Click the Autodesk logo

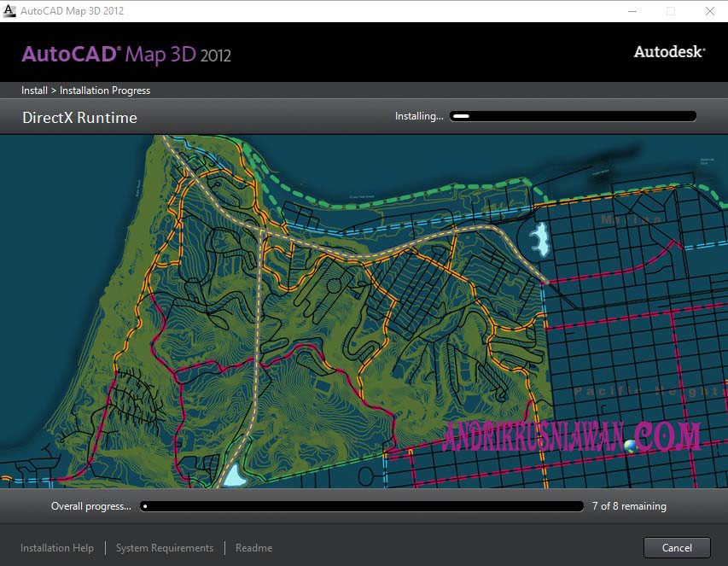668,51
